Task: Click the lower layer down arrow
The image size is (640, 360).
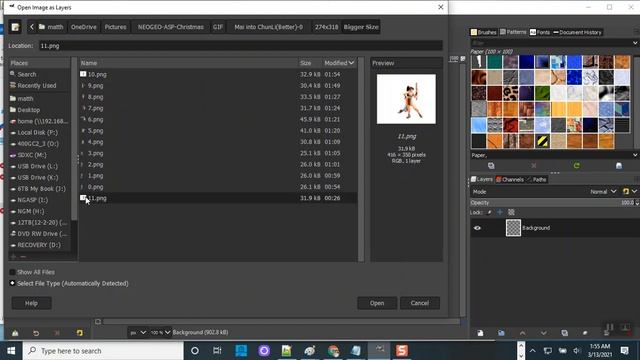Action: click(543, 333)
